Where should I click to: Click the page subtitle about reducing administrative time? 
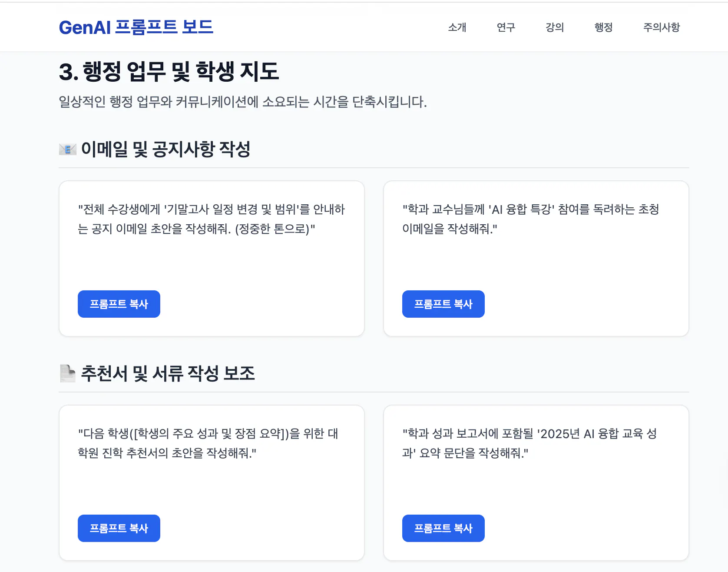(243, 103)
